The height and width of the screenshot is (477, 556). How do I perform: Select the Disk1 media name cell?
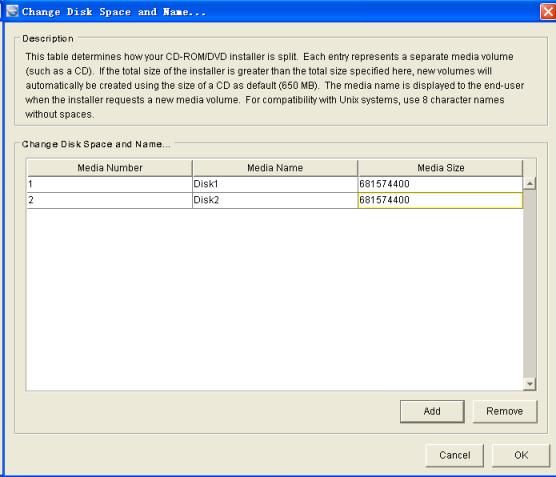(x=275, y=184)
